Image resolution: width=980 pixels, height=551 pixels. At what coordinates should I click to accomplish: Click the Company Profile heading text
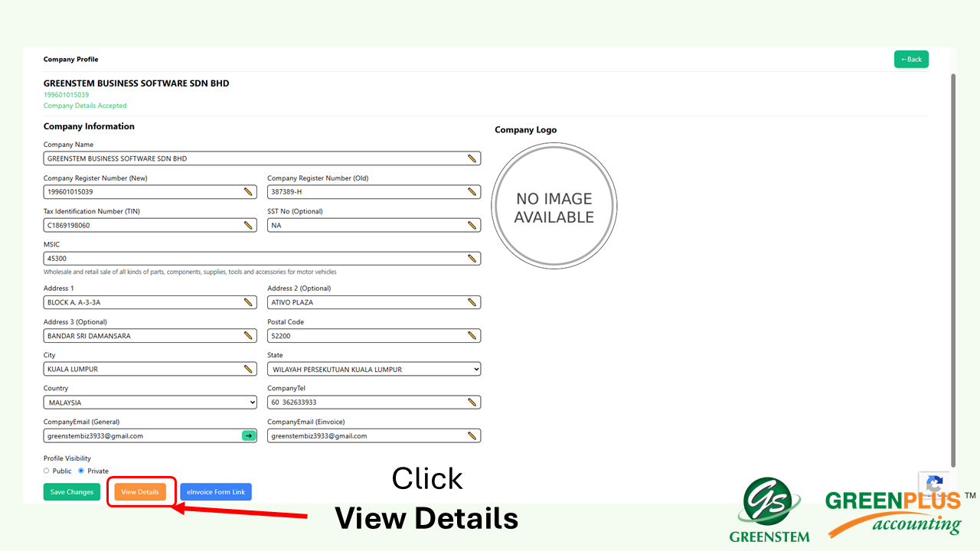(x=70, y=59)
